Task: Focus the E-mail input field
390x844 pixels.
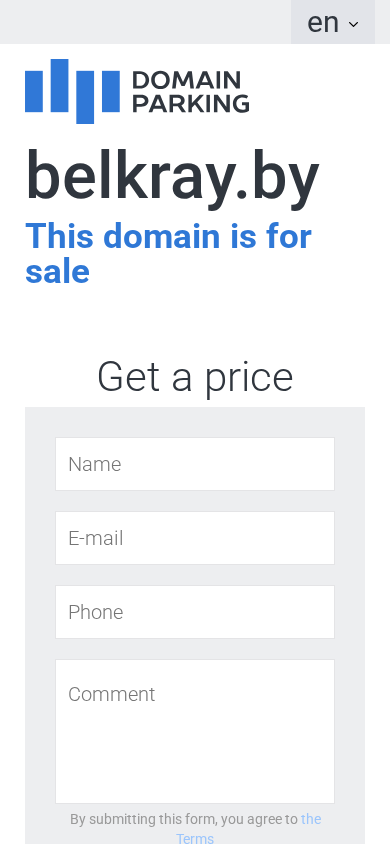Action: tap(195, 538)
